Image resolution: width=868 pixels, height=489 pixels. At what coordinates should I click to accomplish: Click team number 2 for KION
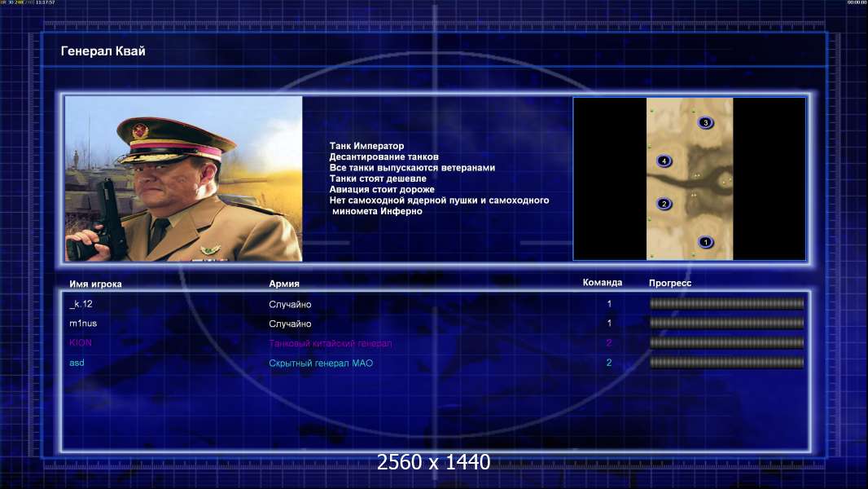tap(609, 343)
